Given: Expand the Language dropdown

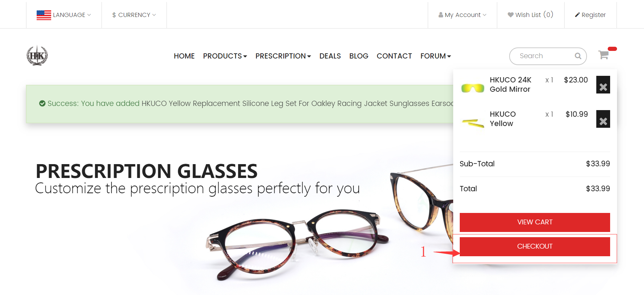Looking at the screenshot, I should tap(64, 15).
